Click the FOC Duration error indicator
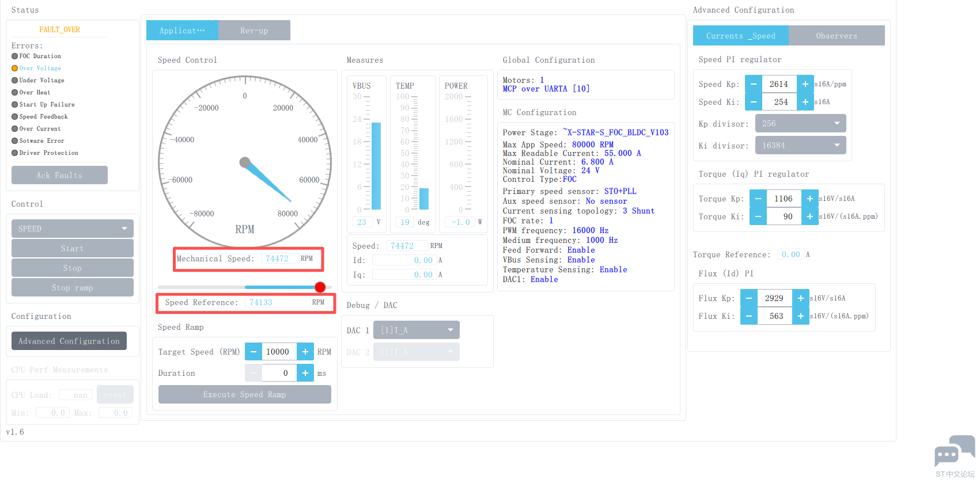 [15, 56]
